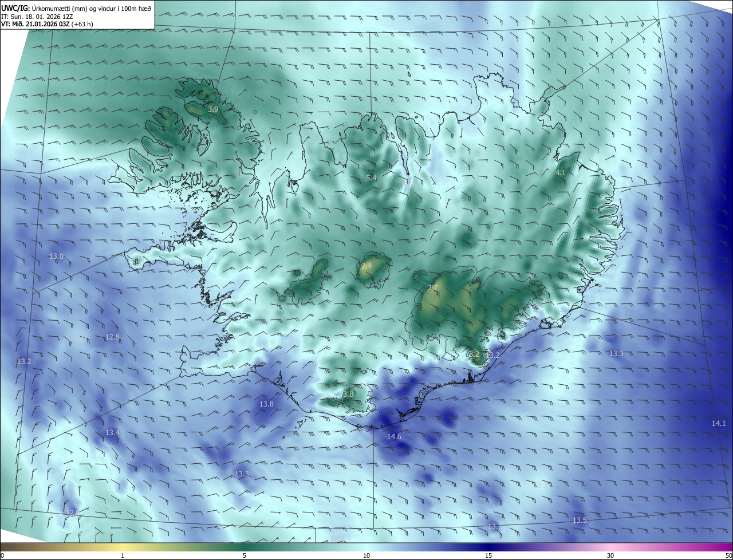
Task: Click the 5 tick on the color scale
Action: pyautogui.click(x=245, y=555)
